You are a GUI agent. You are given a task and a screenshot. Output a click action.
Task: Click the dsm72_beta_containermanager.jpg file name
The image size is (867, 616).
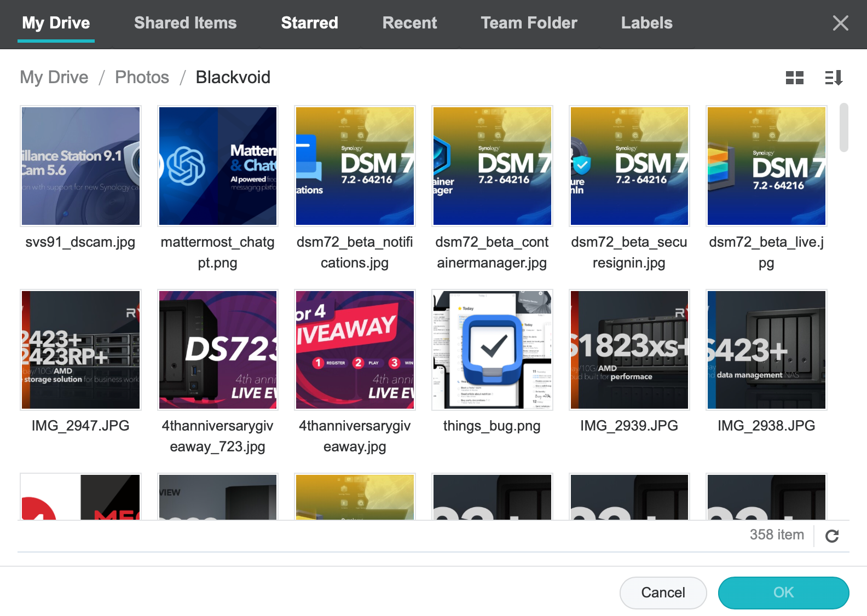tap(492, 252)
